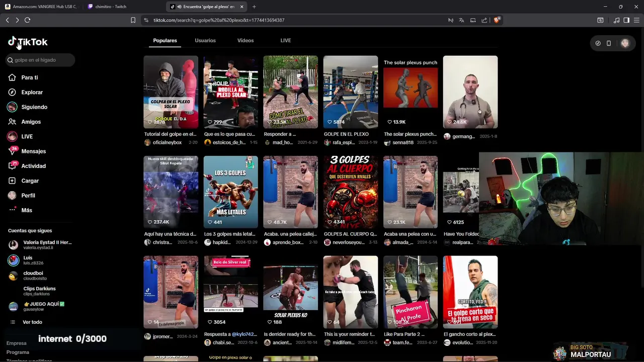Open the Programa footer link
644x362 pixels.
[x=18, y=352]
